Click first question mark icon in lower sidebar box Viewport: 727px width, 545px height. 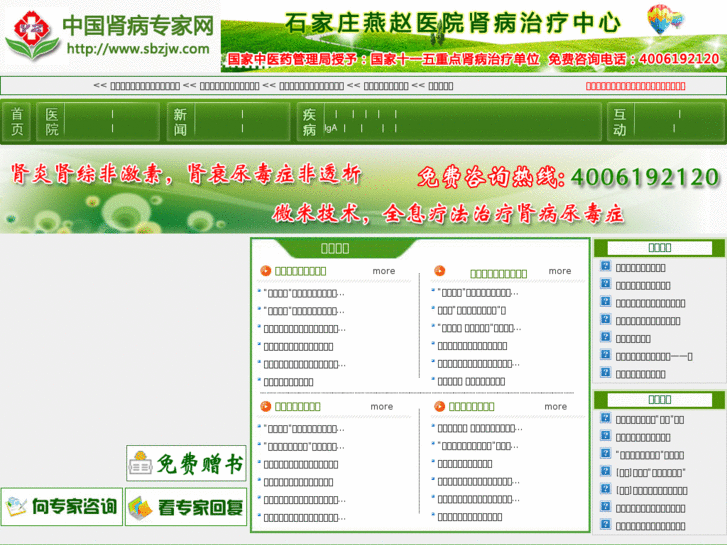(x=605, y=419)
